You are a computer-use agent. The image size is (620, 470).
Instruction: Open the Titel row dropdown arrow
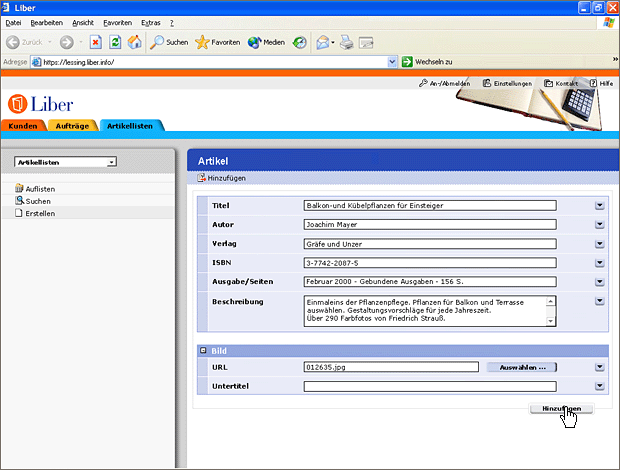click(599, 206)
